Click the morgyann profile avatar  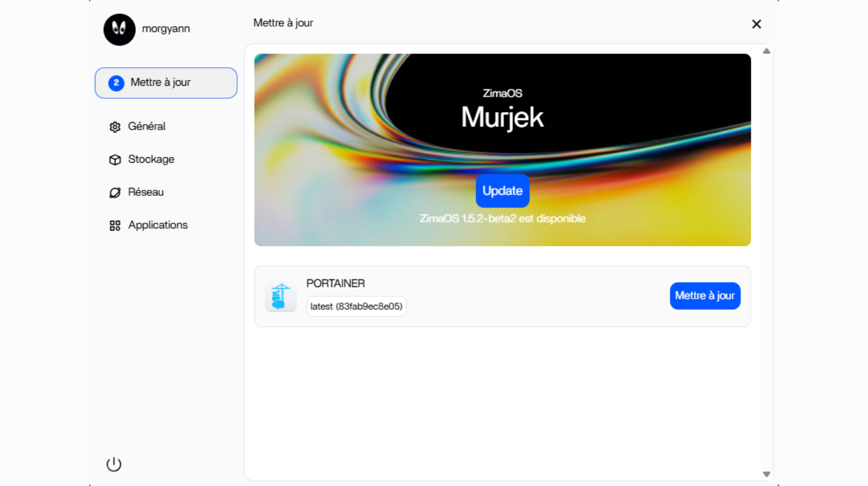119,29
